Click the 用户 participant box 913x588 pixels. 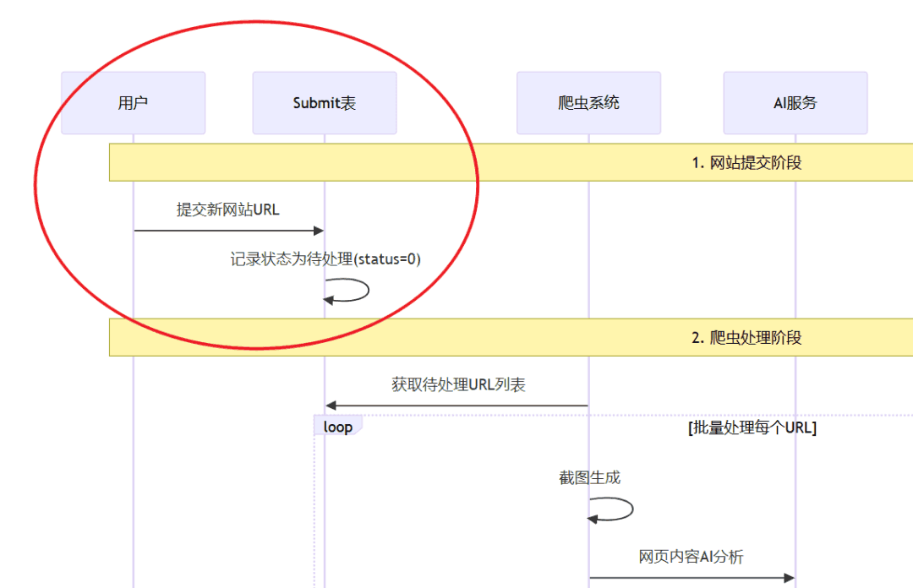click(133, 103)
